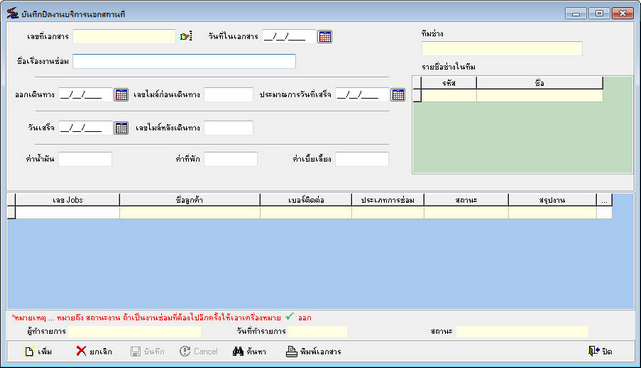The image size is (641, 368).
Task: Maximize the window
Action: [x=599, y=13]
